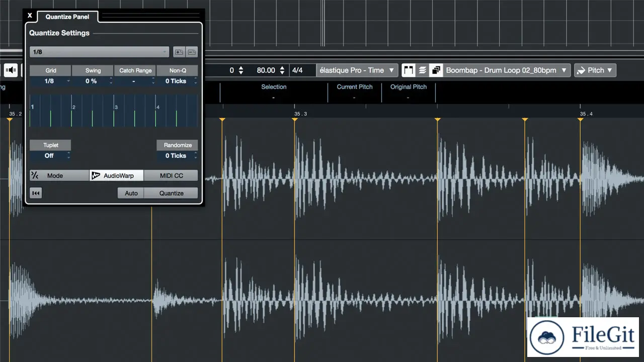This screenshot has width=644, height=362.
Task: Close the Quantize Panel with X
Action: [30, 16]
